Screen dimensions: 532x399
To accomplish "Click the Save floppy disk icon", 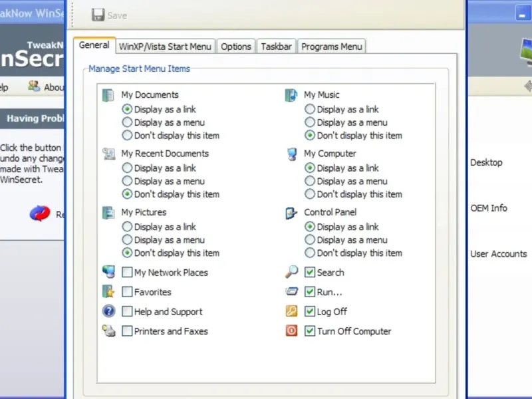I will (x=98, y=15).
